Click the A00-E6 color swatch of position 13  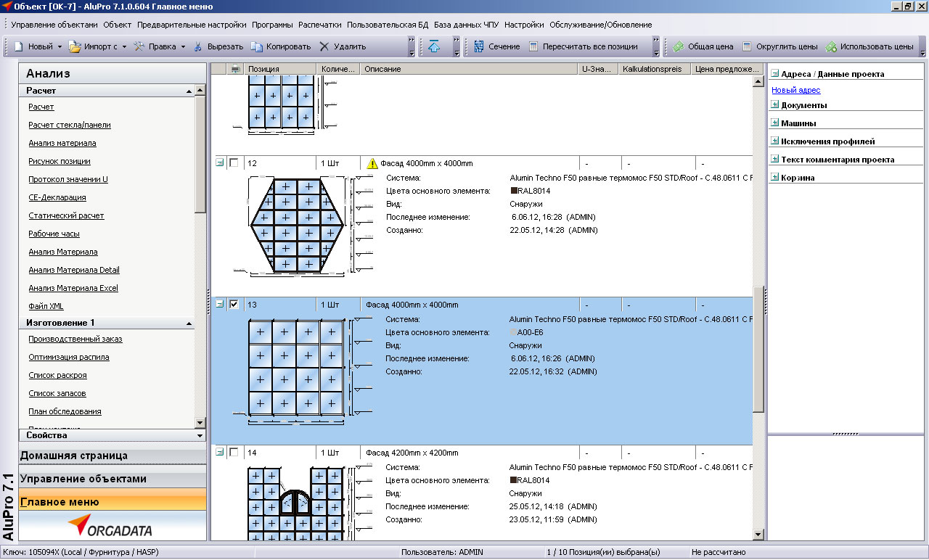pyautogui.click(x=514, y=332)
